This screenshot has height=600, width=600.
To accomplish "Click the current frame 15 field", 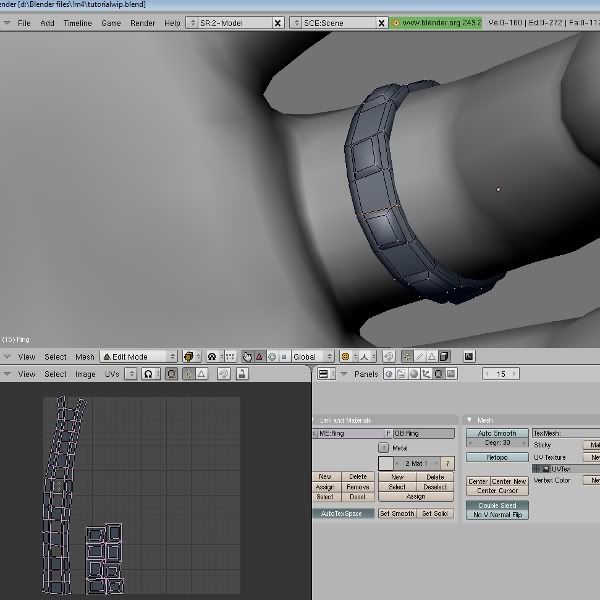I will 501,374.
